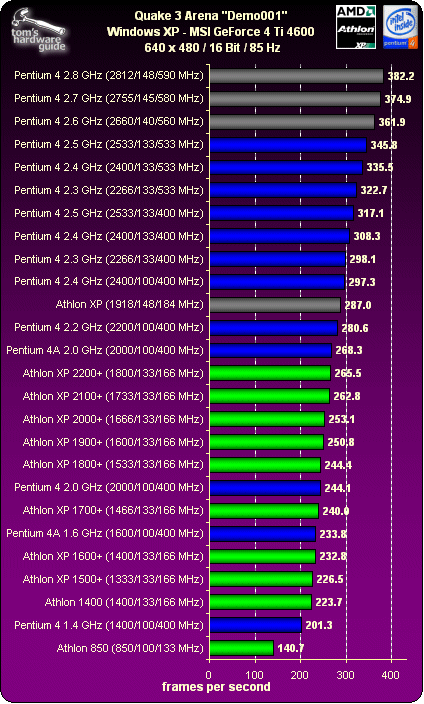Screen dimensions: 424x704
Task: Click the value 280.6
Action: coord(355,328)
